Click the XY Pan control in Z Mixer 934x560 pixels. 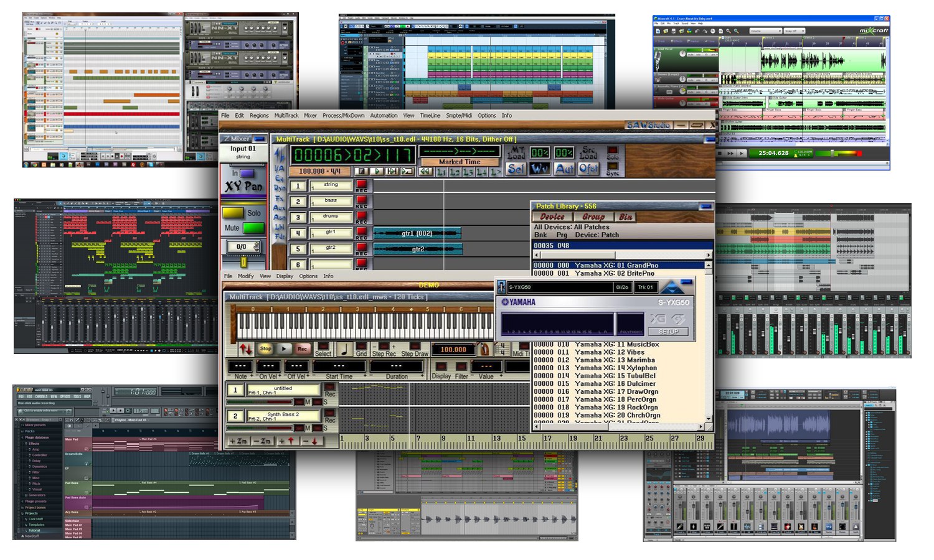pyautogui.click(x=243, y=186)
